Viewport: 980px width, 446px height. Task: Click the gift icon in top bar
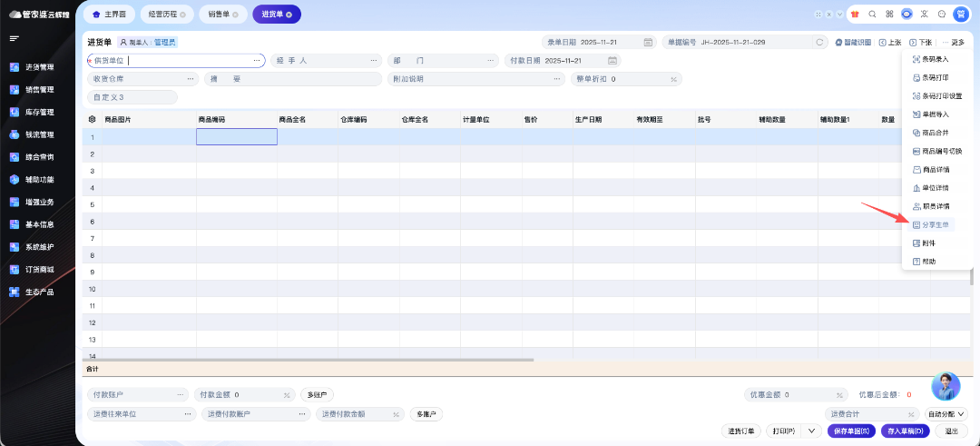coord(854,15)
